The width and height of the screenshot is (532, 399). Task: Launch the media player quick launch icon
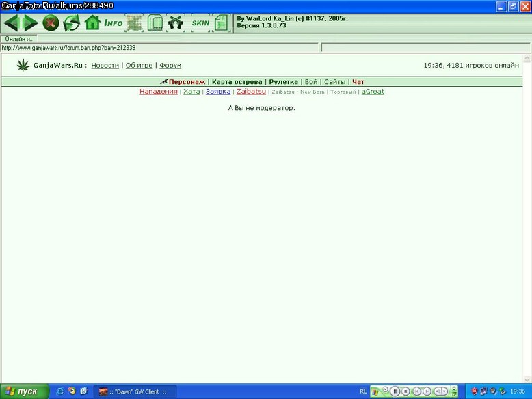(x=72, y=391)
